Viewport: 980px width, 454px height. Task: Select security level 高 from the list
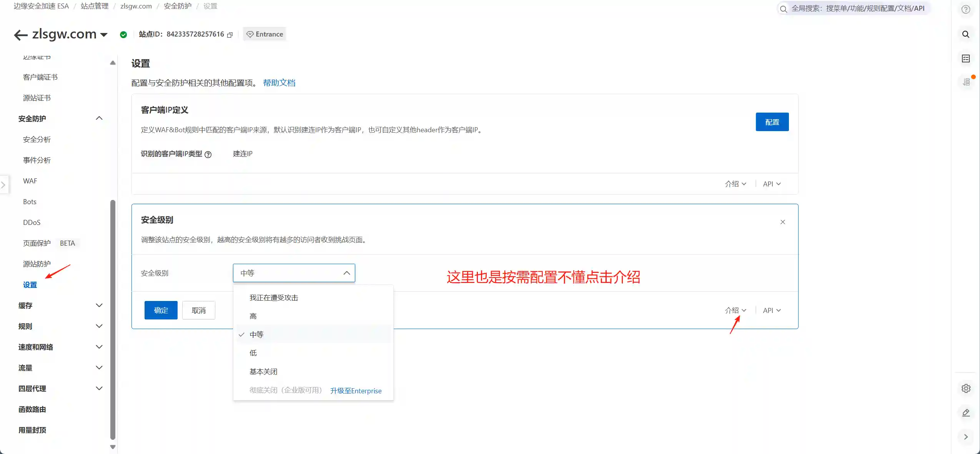252,316
